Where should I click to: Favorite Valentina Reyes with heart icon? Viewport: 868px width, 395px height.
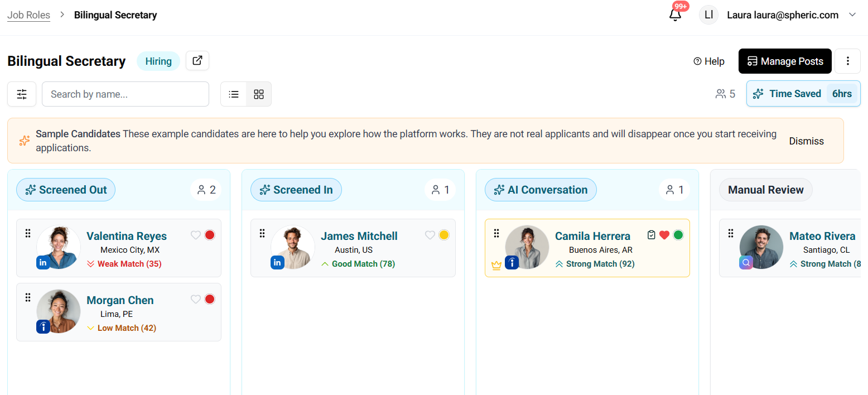tap(195, 235)
